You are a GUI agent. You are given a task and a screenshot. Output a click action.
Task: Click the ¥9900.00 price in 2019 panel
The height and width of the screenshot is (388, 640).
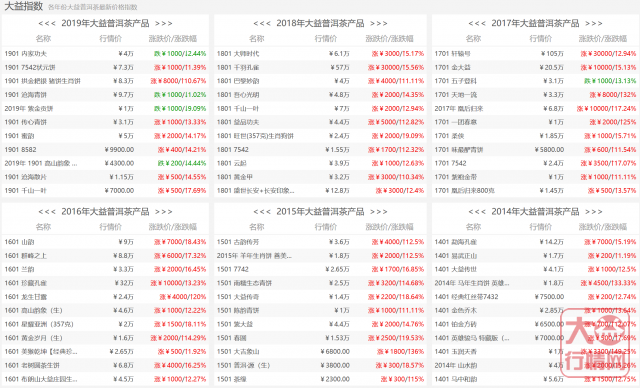click(119, 150)
